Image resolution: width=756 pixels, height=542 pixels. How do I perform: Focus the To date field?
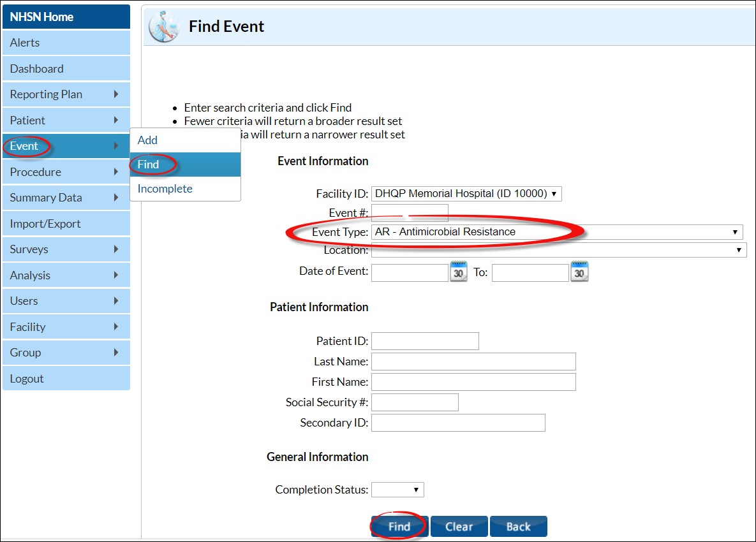point(530,273)
